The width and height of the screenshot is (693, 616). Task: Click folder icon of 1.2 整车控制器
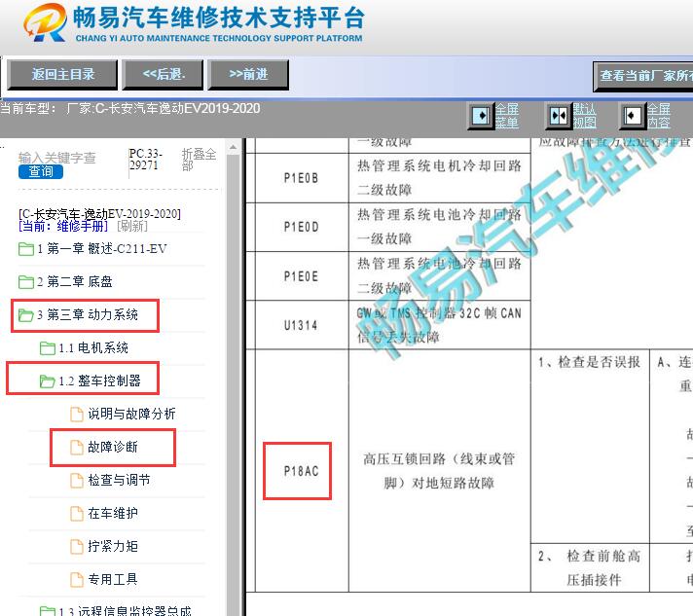click(x=48, y=380)
